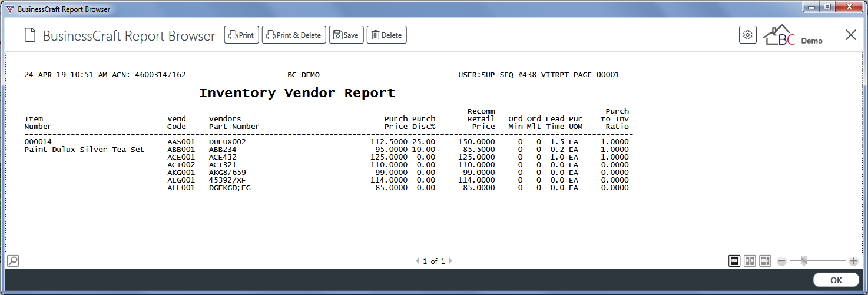Switch to page view with thumbnails
This screenshot has width=868, height=295.
click(x=765, y=261)
